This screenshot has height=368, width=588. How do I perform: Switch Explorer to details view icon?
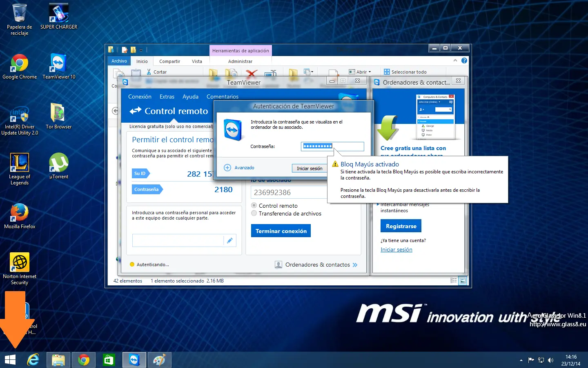click(x=454, y=280)
